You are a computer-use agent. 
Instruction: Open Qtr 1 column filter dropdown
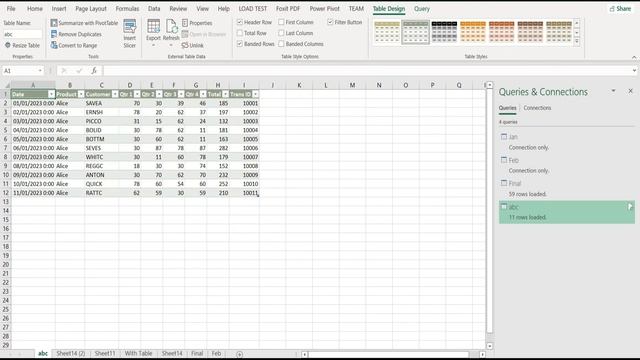click(x=137, y=94)
